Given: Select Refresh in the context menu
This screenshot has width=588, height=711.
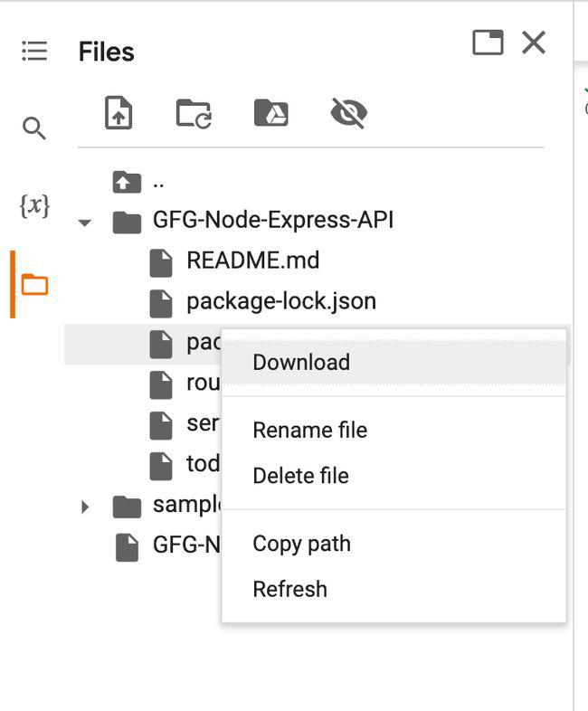Looking at the screenshot, I should coord(289,589).
